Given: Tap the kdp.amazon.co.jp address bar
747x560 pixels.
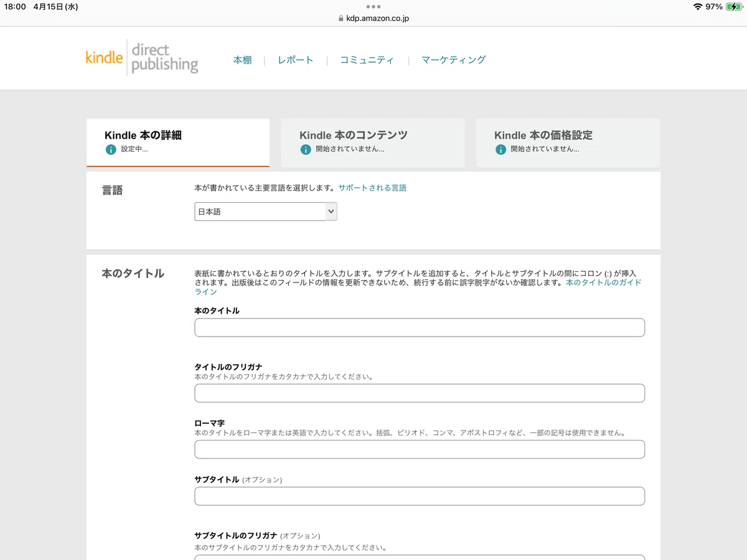Looking at the screenshot, I should pos(374,19).
